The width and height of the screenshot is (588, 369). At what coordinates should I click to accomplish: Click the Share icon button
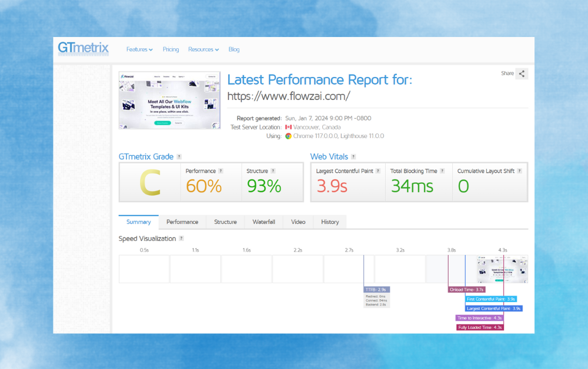522,74
